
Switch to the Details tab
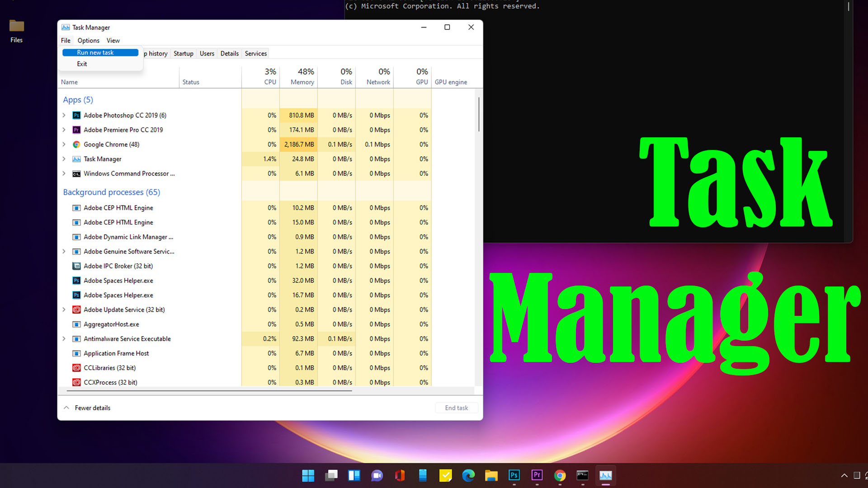click(x=229, y=53)
